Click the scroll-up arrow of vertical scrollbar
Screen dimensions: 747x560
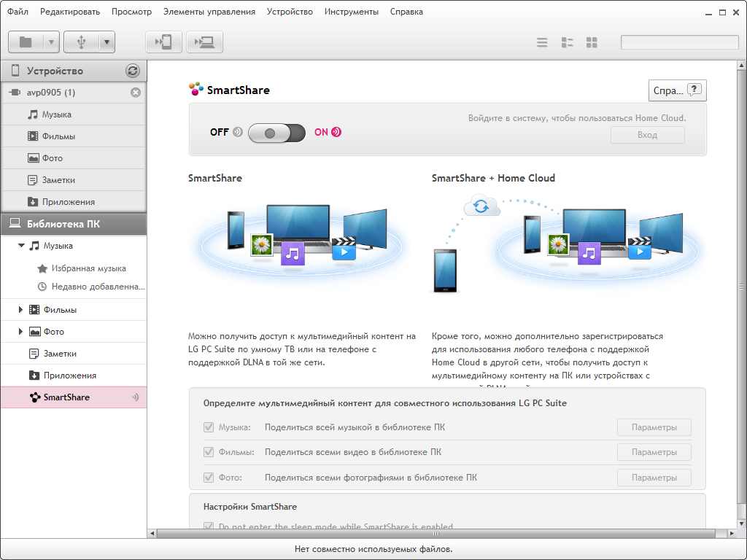click(x=742, y=65)
